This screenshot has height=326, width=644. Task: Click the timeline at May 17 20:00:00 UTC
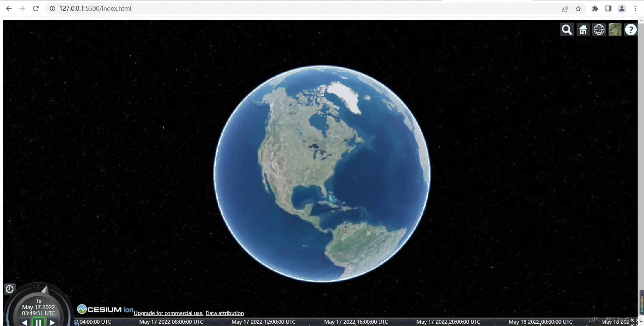click(x=448, y=322)
